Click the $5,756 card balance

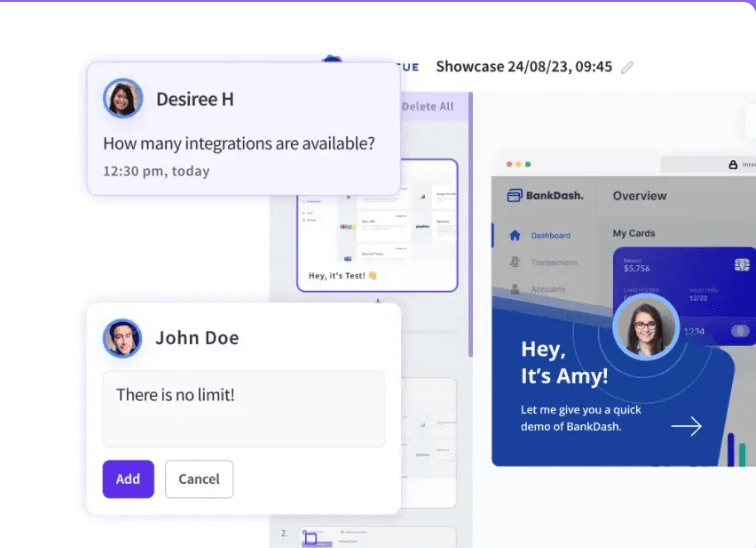point(636,268)
